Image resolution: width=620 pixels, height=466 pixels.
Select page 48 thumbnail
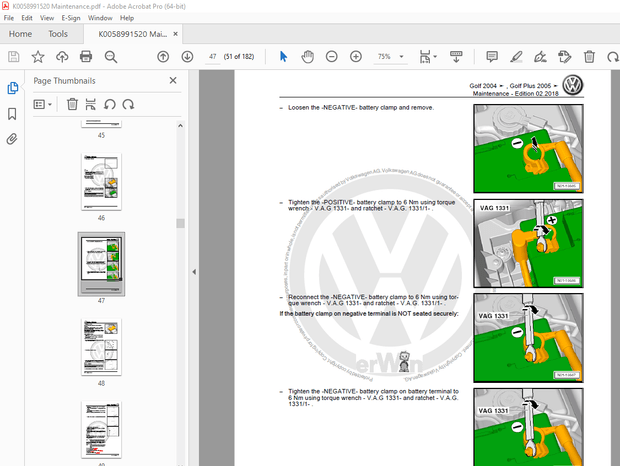101,347
